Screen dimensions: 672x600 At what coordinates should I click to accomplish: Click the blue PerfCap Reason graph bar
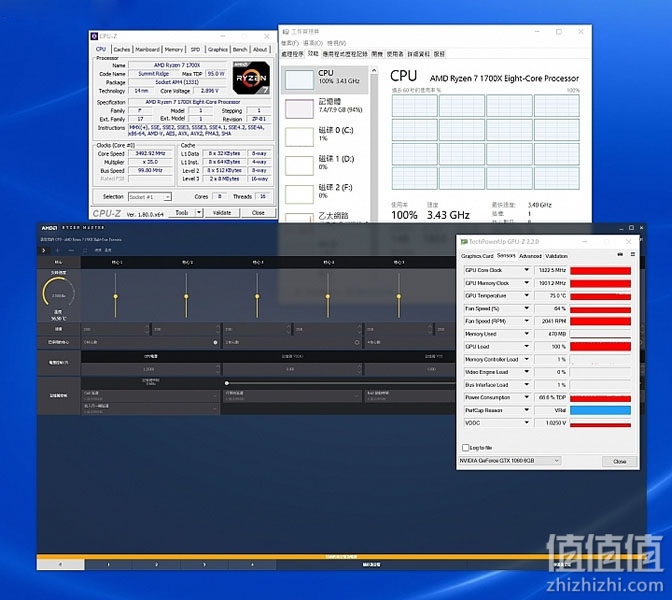tap(600, 410)
